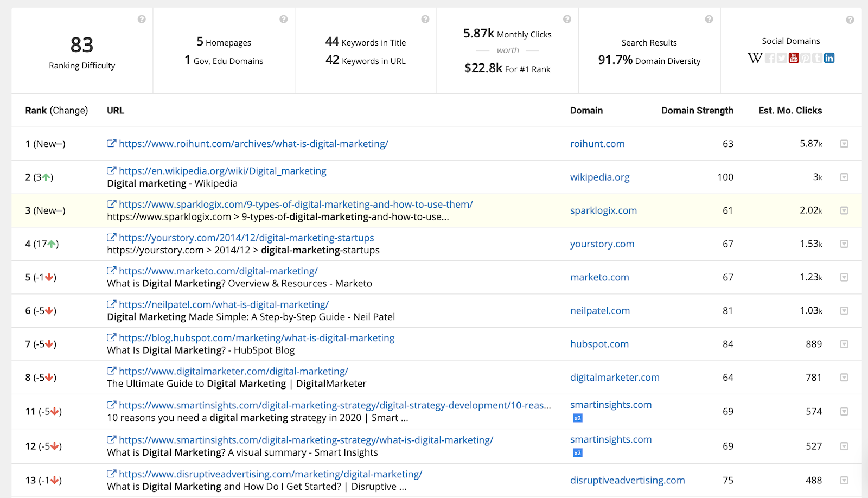
Task: Click the Wikipedia icon under Social Domains
Action: tap(755, 58)
